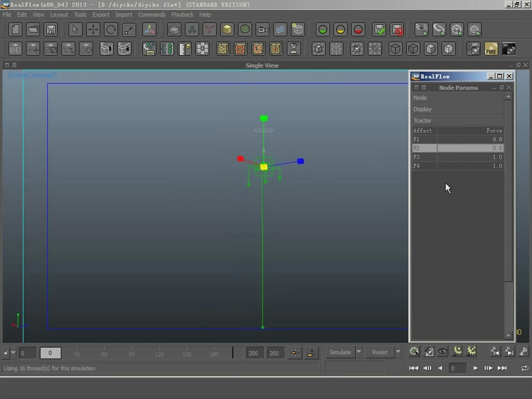Click the green Y-axis handle of gizmo

(x=263, y=118)
